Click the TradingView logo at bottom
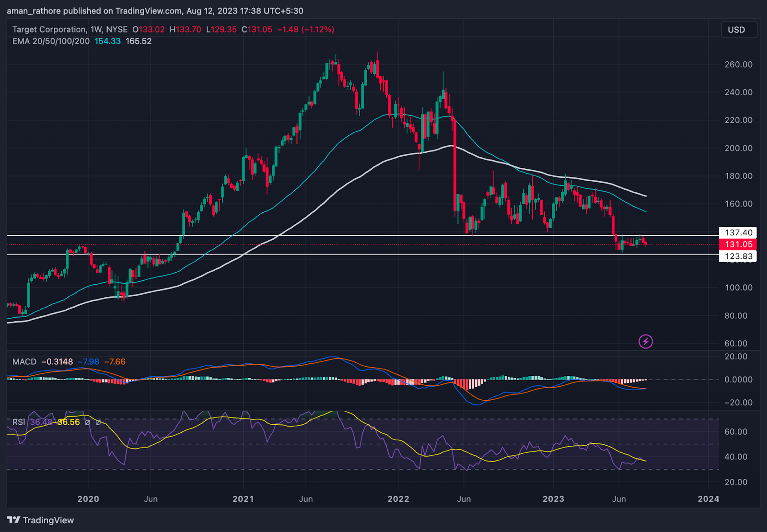767x532 pixels. tap(40, 520)
